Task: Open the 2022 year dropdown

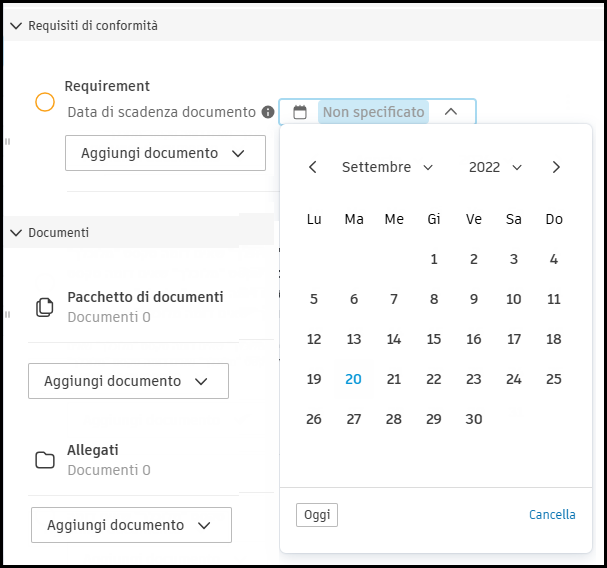Action: tap(496, 167)
